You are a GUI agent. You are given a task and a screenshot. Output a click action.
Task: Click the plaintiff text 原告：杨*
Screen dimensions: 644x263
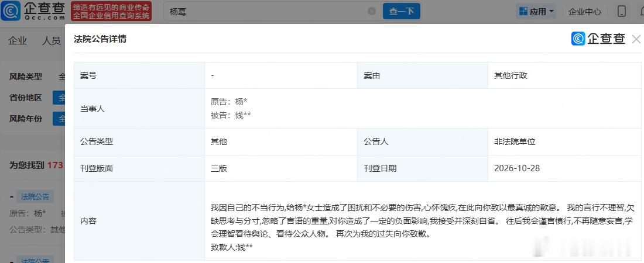point(229,101)
